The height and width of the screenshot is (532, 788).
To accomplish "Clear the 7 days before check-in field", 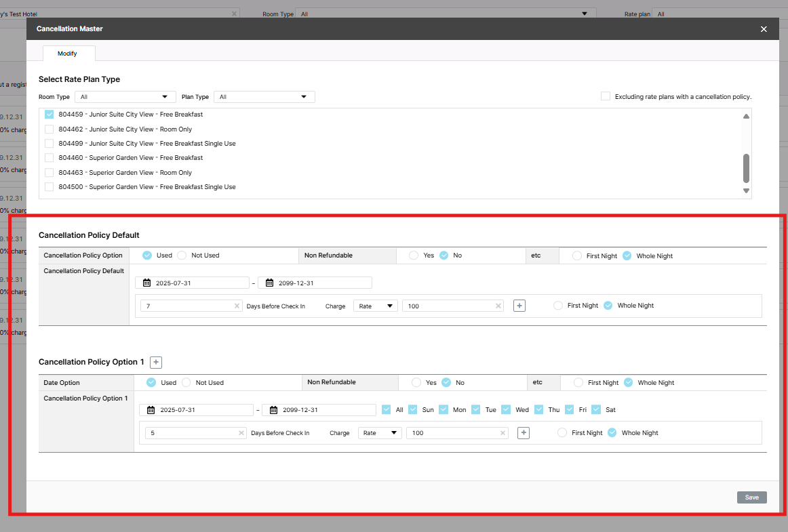I will (237, 306).
